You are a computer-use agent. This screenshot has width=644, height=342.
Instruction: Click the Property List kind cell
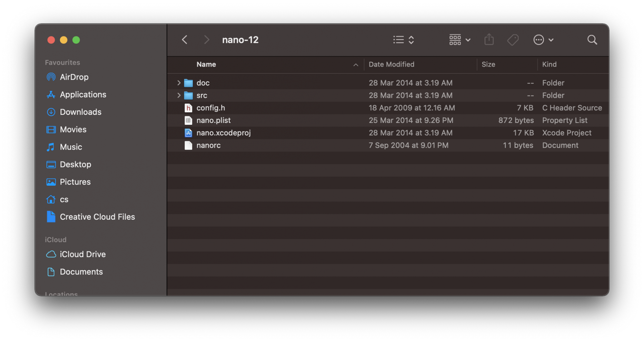coord(564,120)
